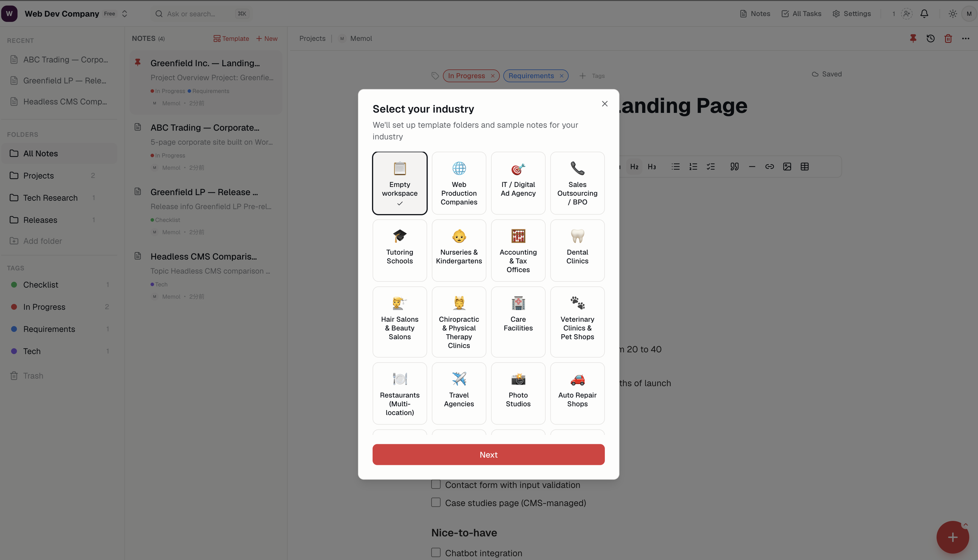Image resolution: width=978 pixels, height=560 pixels.
Task: Choose Hair Salons & Beauty Salons
Action: [x=399, y=322]
